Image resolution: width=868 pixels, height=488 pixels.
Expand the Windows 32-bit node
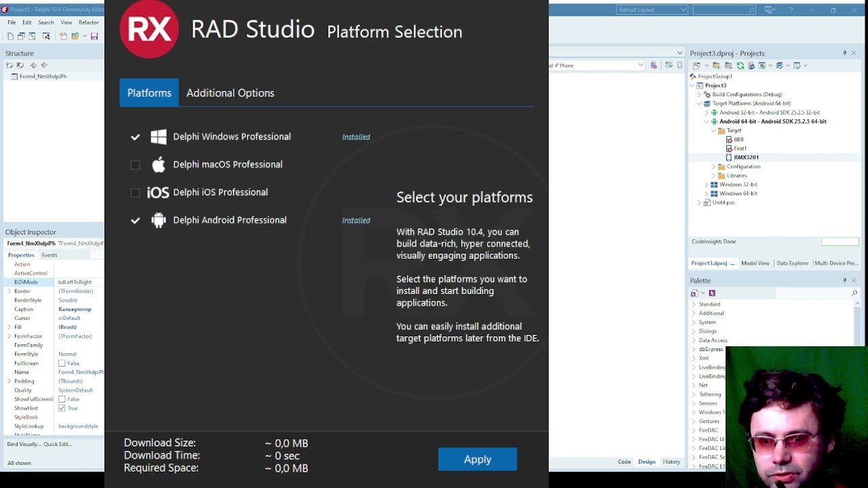pyautogui.click(x=707, y=184)
